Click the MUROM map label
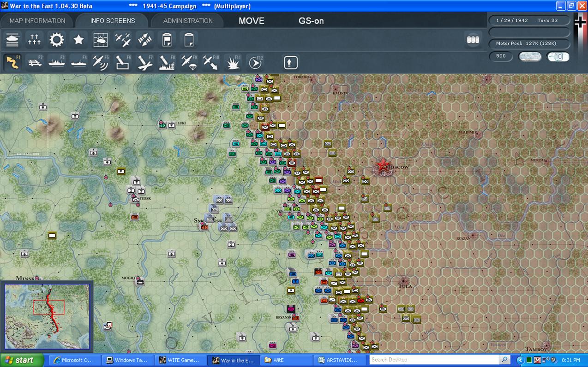This screenshot has height=367, width=588. [x=539, y=160]
